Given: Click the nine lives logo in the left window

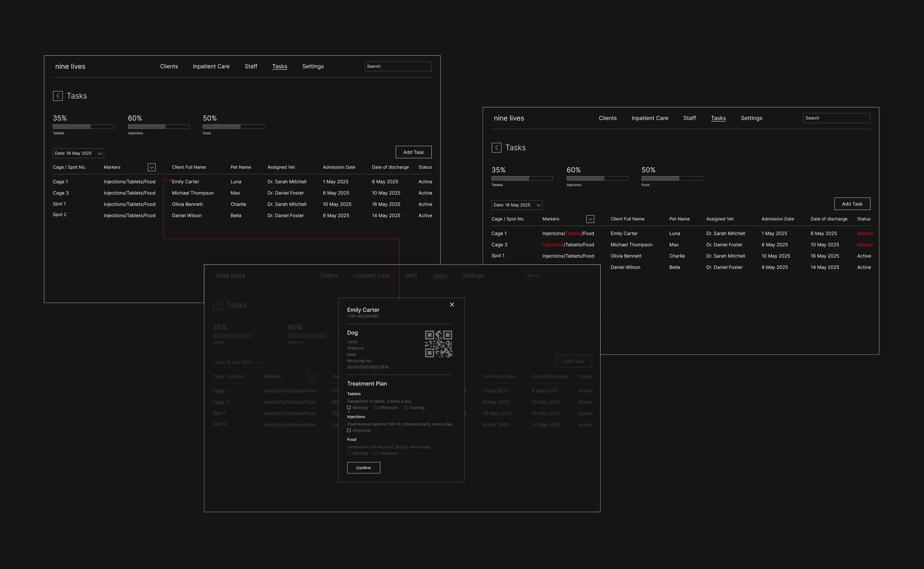Looking at the screenshot, I should (71, 67).
